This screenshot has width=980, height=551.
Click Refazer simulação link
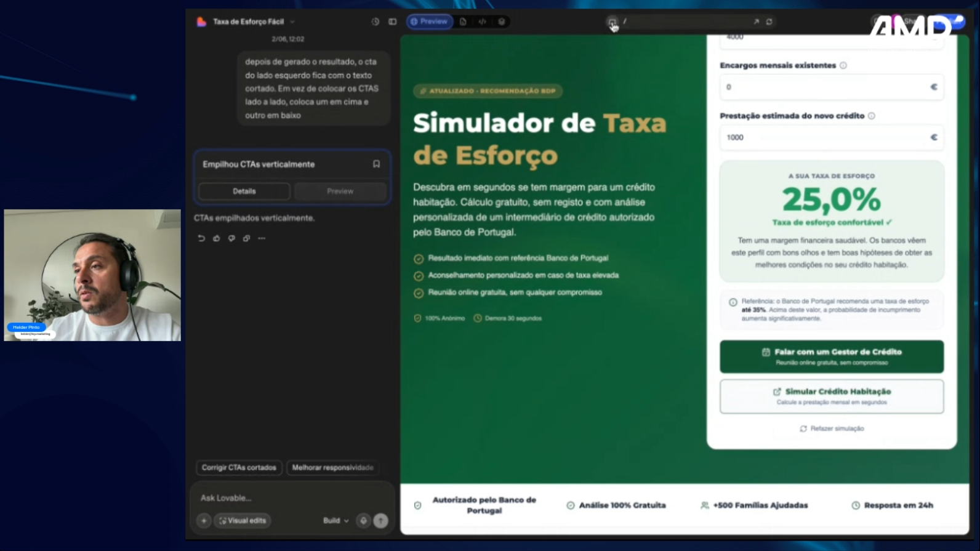click(832, 428)
